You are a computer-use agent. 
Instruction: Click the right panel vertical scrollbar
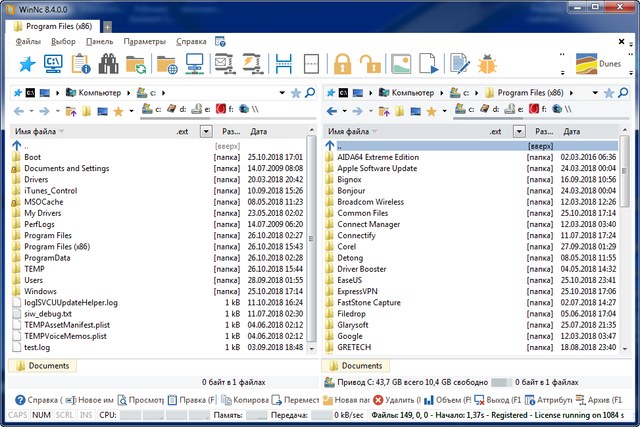624,250
